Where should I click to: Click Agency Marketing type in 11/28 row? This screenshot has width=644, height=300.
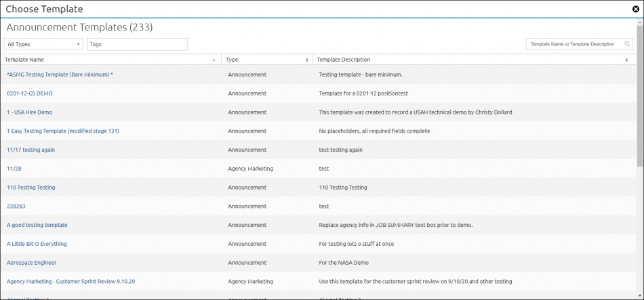(x=251, y=169)
